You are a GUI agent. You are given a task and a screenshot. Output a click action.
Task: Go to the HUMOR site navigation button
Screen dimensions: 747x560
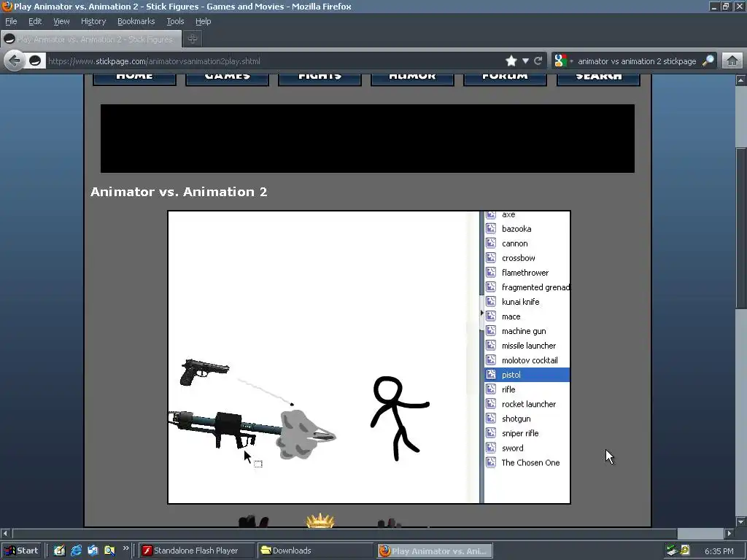(412, 79)
